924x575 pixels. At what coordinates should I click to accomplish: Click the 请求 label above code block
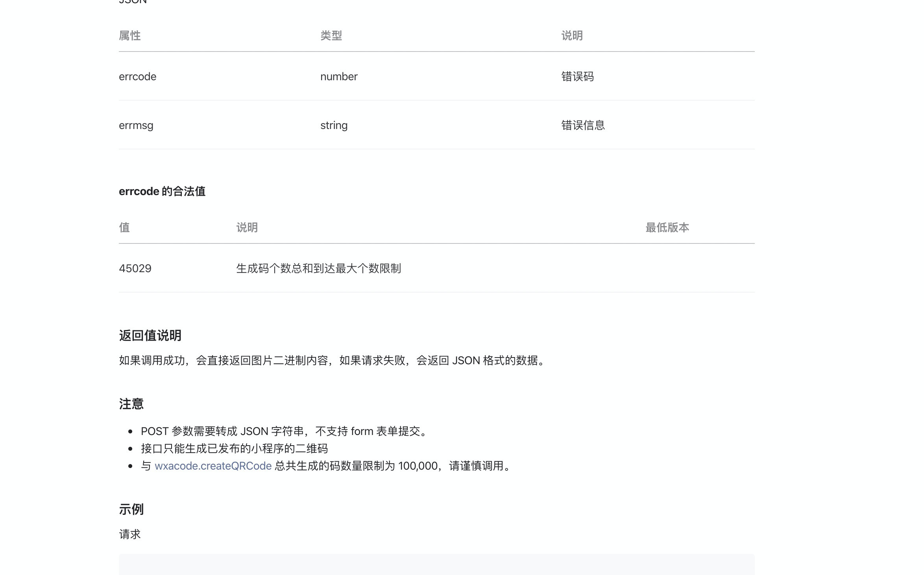[129, 534]
